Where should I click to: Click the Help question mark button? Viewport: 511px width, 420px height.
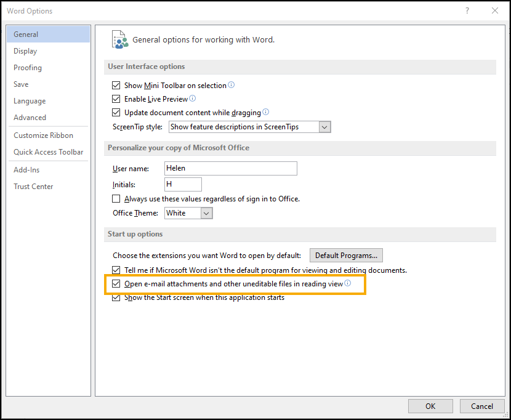point(467,10)
